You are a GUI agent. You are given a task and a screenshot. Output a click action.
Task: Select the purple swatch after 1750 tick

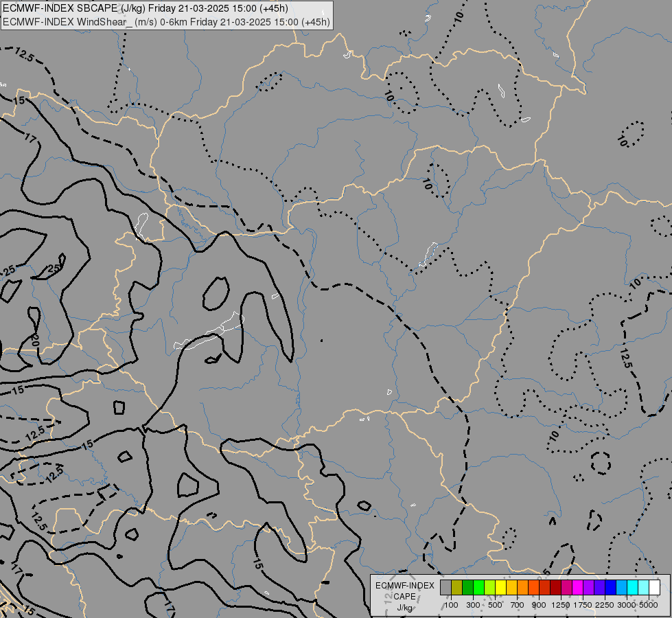(x=589, y=588)
